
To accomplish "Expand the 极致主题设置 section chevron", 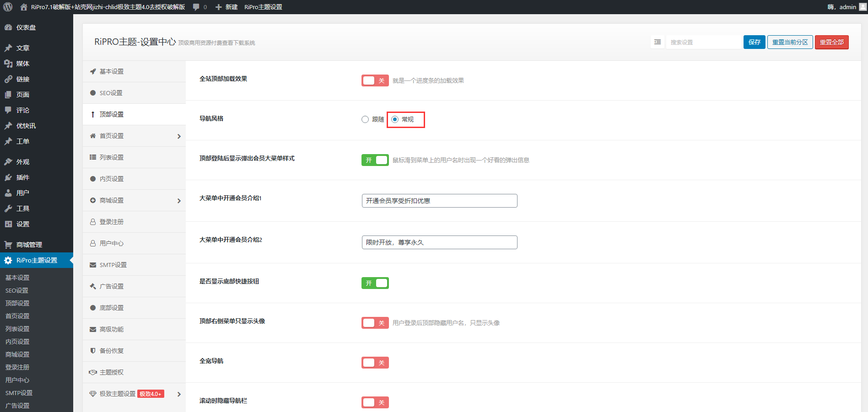I will coord(179,394).
